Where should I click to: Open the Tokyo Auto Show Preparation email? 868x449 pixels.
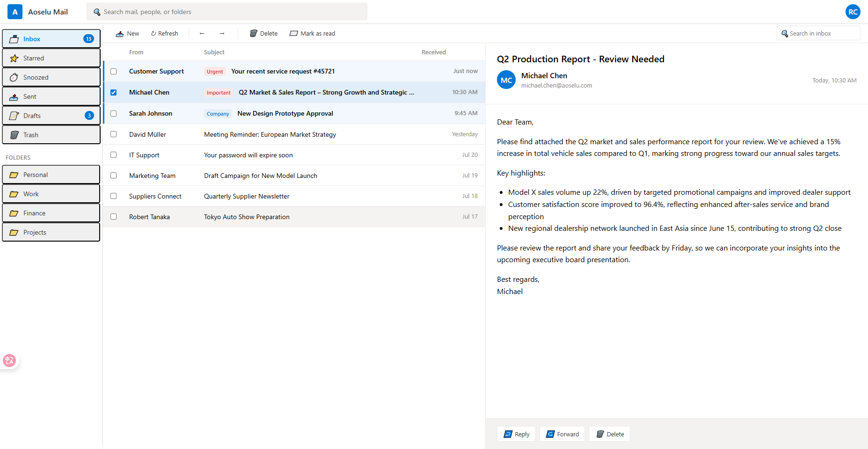click(247, 217)
